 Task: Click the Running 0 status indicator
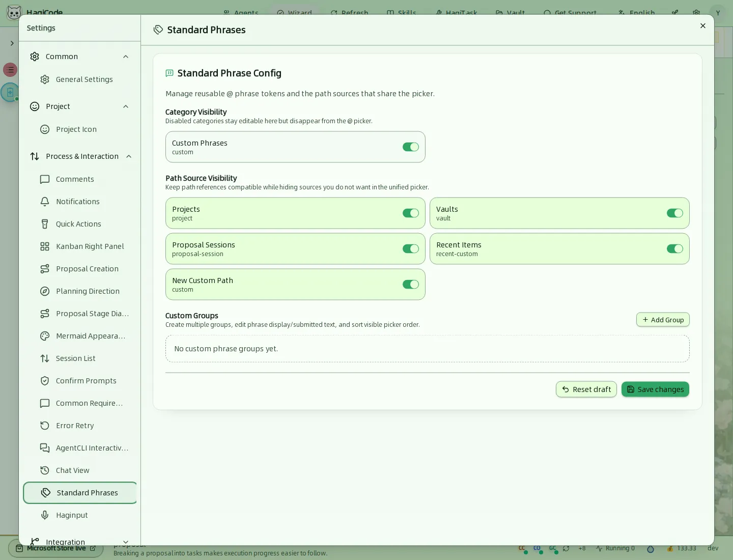[615, 549]
